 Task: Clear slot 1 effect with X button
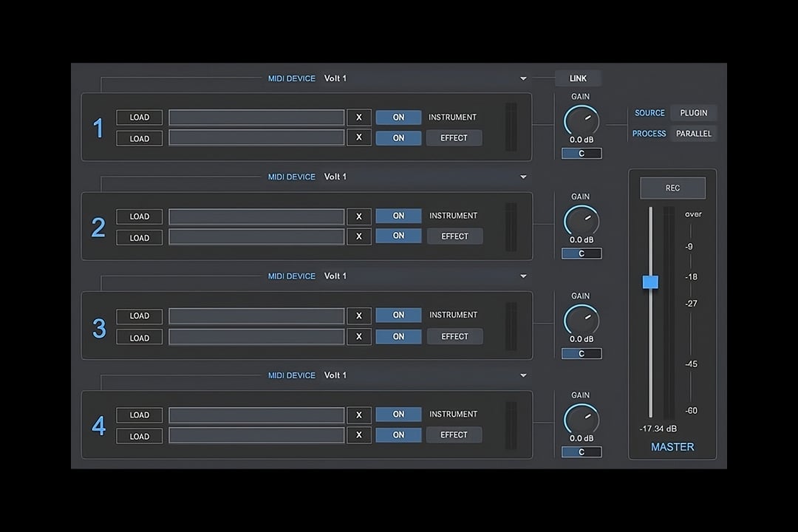coord(359,137)
